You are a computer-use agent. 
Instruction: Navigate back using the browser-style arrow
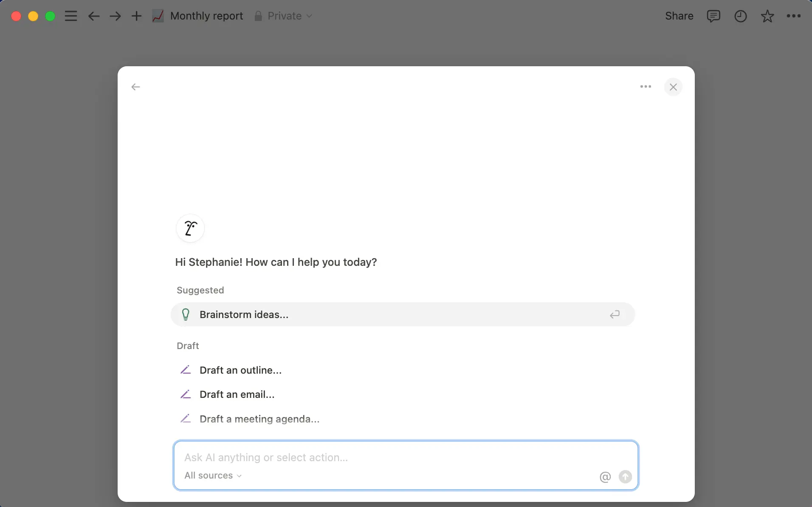click(x=93, y=16)
